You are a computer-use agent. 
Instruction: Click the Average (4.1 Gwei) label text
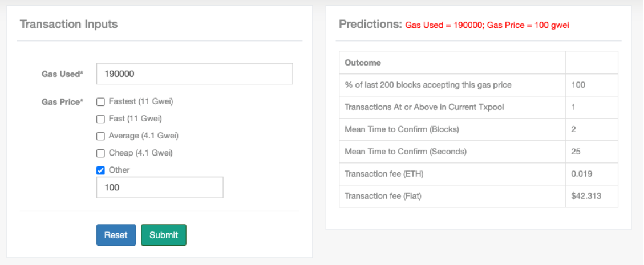point(143,136)
